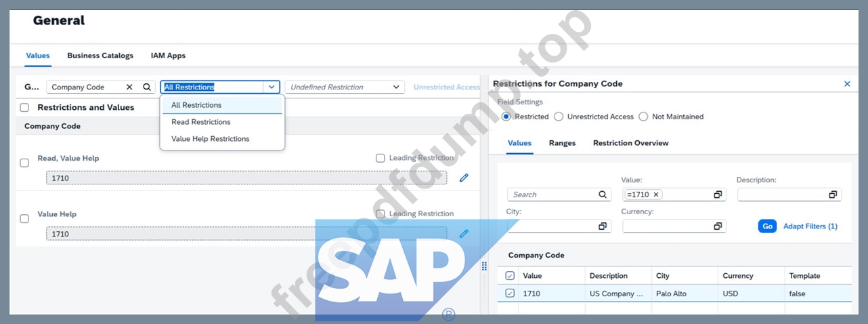Clear the Company Code search field text

pyautogui.click(x=129, y=87)
